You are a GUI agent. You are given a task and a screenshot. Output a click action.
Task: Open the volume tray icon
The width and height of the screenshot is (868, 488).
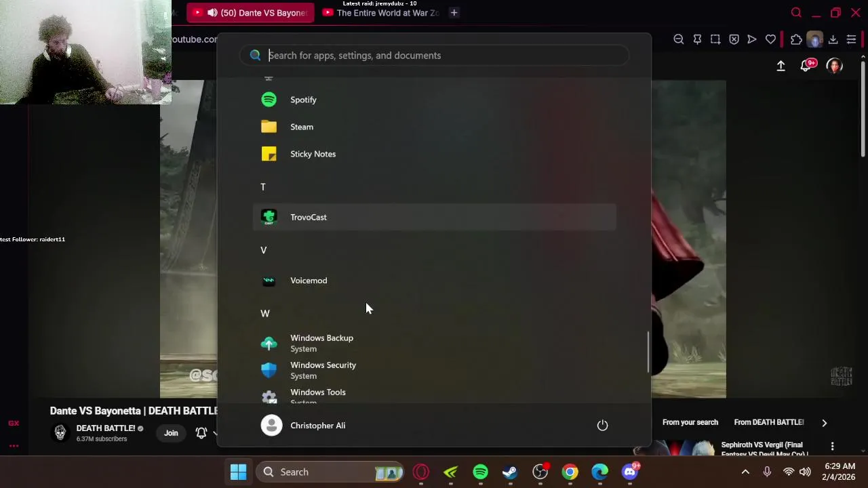(x=805, y=472)
